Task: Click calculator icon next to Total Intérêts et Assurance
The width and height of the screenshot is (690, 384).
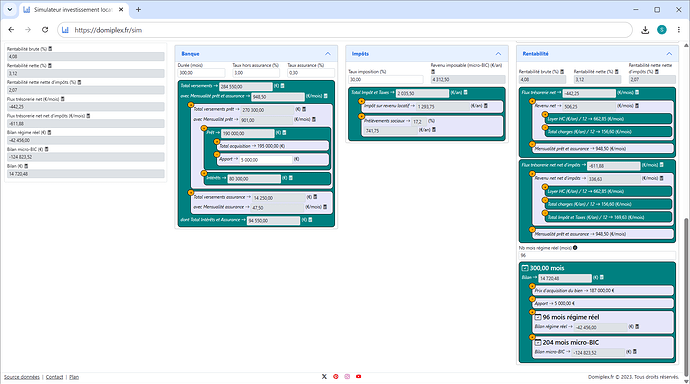Action: click(310, 219)
